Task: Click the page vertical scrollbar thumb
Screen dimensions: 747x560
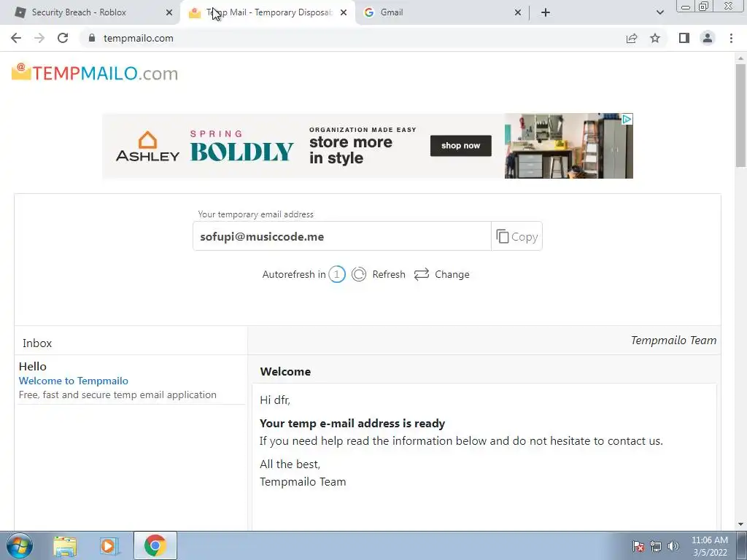Action: point(740,115)
